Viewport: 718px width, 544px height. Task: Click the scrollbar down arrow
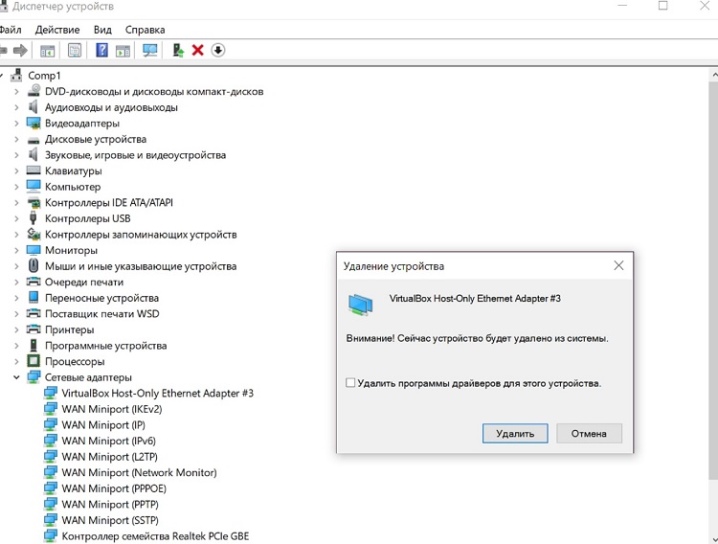pyautogui.click(x=713, y=539)
